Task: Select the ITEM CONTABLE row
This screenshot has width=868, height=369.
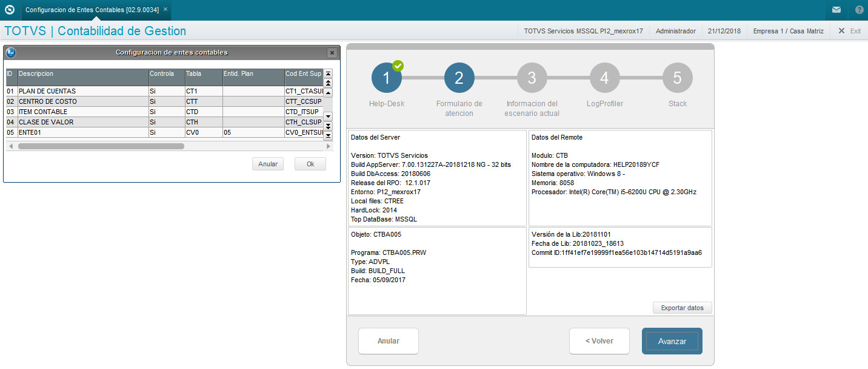Action: [x=164, y=112]
